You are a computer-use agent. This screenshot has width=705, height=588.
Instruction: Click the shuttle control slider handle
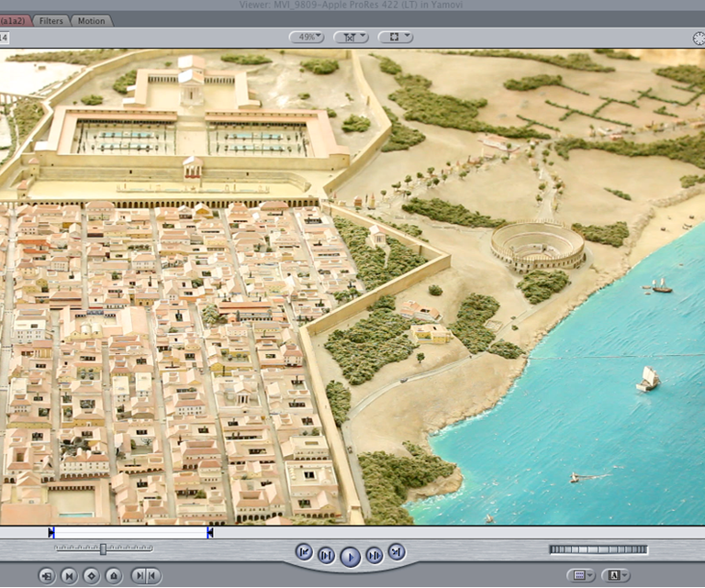(103, 549)
